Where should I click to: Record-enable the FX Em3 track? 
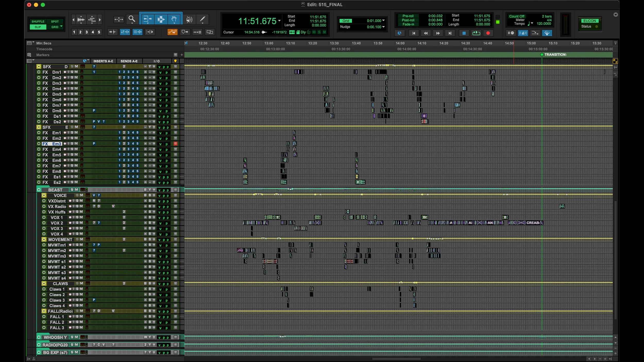[x=65, y=144]
